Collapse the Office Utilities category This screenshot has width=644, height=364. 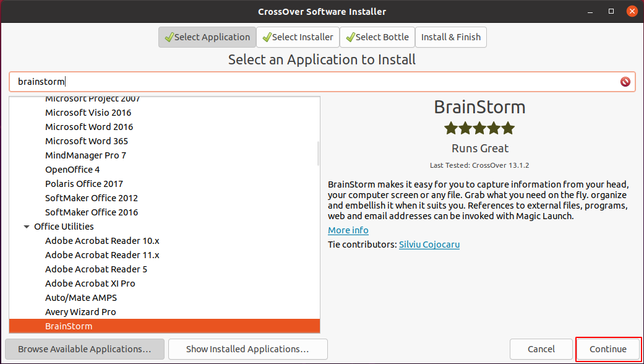point(26,227)
